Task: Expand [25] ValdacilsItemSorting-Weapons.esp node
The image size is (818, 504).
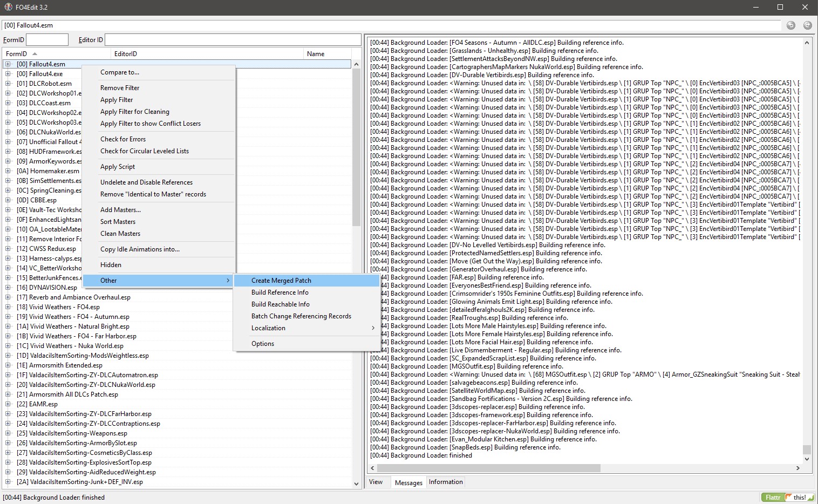Action: [x=8, y=433]
